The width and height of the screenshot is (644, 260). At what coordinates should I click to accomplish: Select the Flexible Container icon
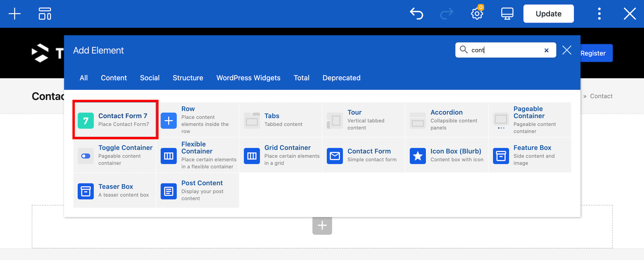(169, 156)
